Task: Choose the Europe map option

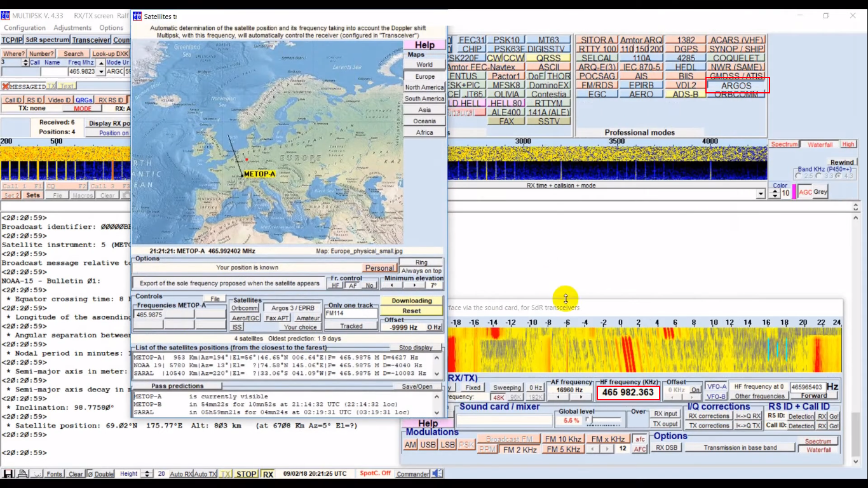Action: click(x=424, y=76)
